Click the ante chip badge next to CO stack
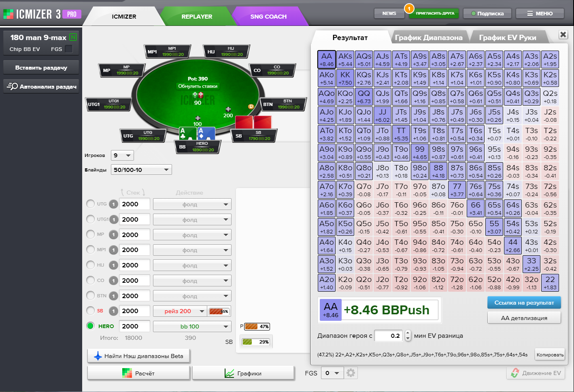Viewport: 574px width, 392px height. point(114,281)
